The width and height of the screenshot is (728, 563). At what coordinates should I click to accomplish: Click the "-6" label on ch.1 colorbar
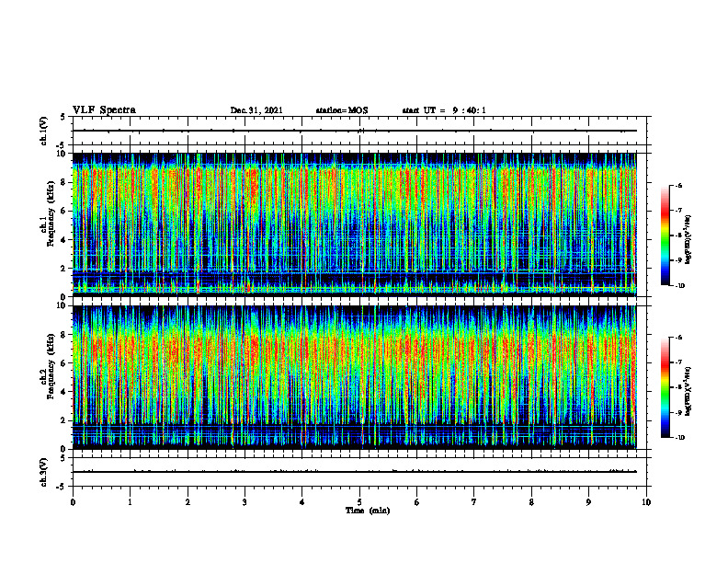tap(678, 186)
